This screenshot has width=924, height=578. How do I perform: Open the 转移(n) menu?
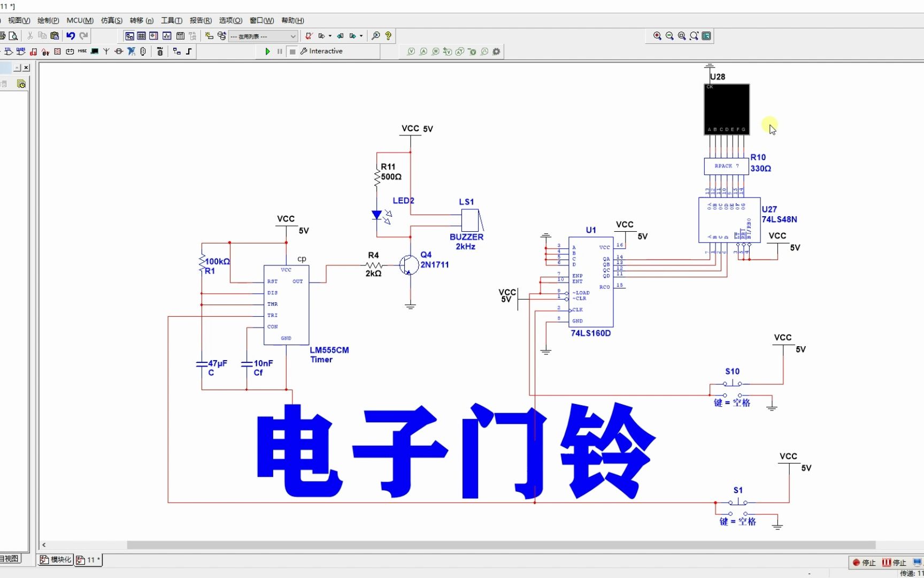point(142,20)
